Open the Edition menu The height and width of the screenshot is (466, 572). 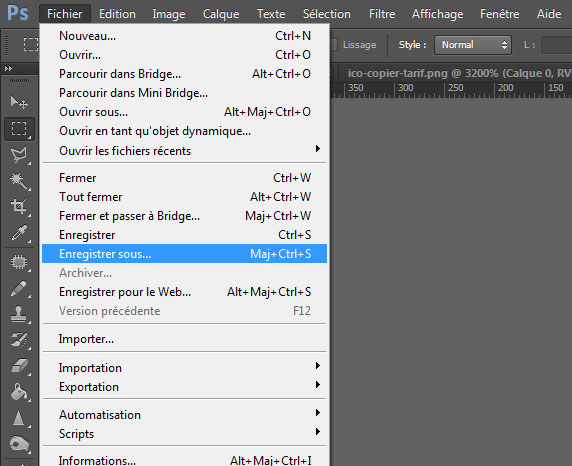click(x=117, y=14)
